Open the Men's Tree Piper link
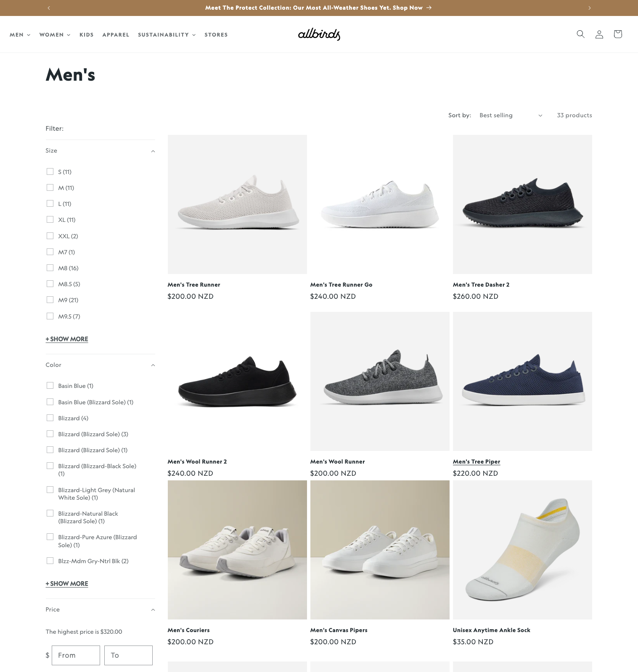 click(476, 461)
